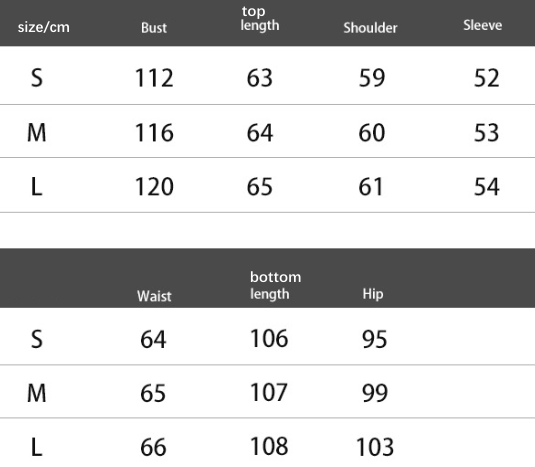Click sleeve value 54 in L row
The image size is (535, 467).
pos(487,187)
